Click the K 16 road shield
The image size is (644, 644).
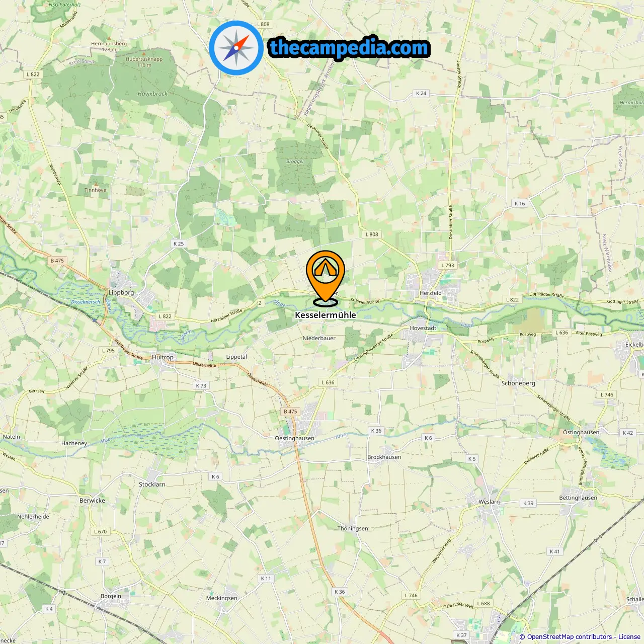pos(520,204)
